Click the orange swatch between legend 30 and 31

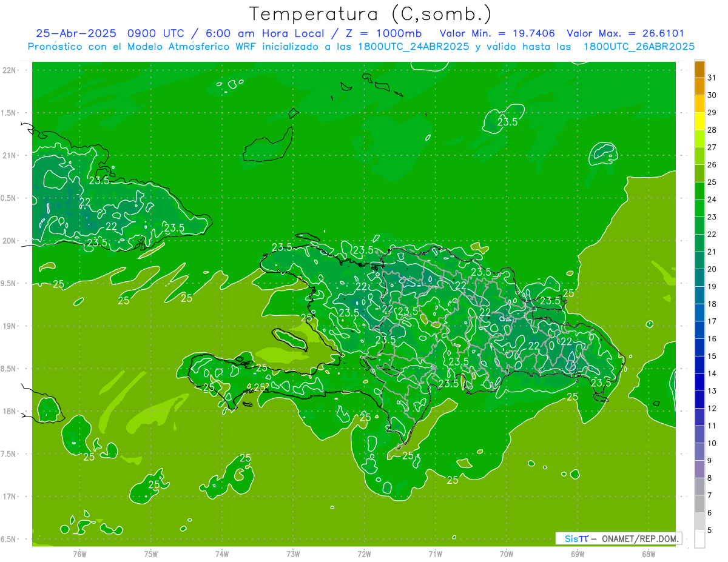tap(699, 87)
